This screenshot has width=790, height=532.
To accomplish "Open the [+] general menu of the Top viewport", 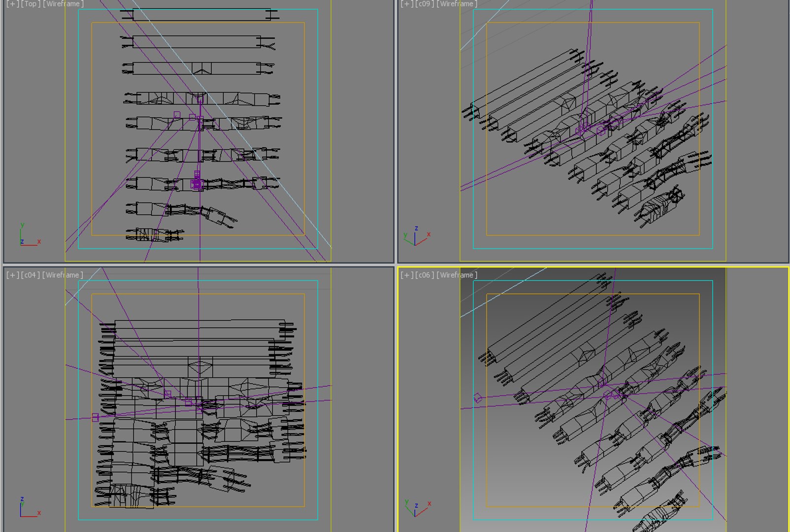I will [12, 3].
